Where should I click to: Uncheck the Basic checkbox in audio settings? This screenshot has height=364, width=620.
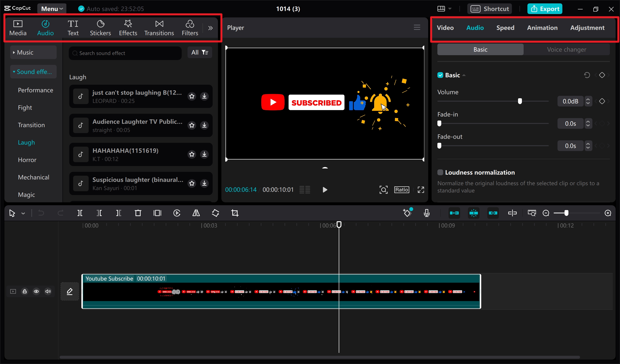(440, 75)
